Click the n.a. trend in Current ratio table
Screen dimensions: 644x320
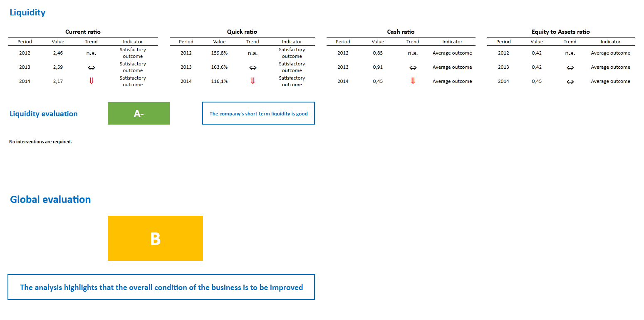pos(91,53)
